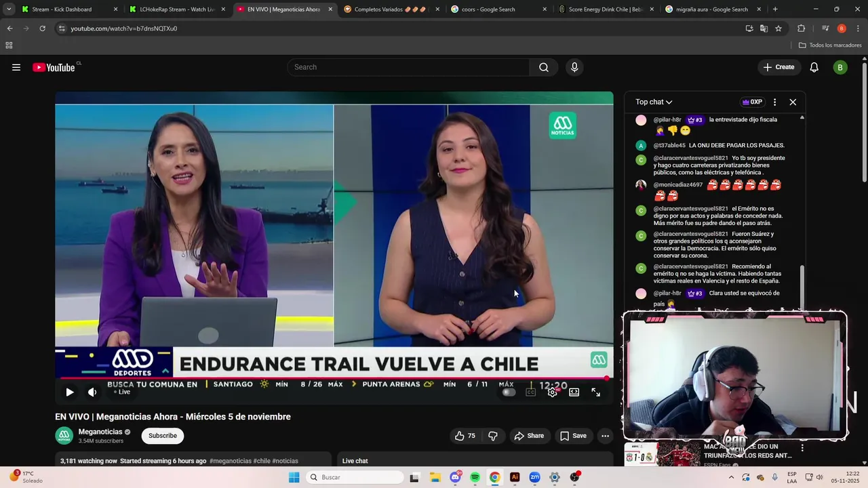Open Windows Start menu

(x=294, y=477)
